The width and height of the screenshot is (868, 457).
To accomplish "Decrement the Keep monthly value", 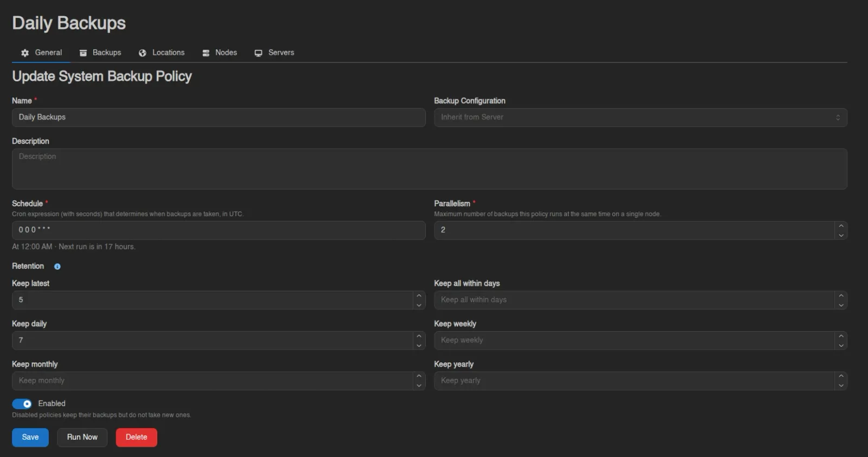I will click(419, 386).
